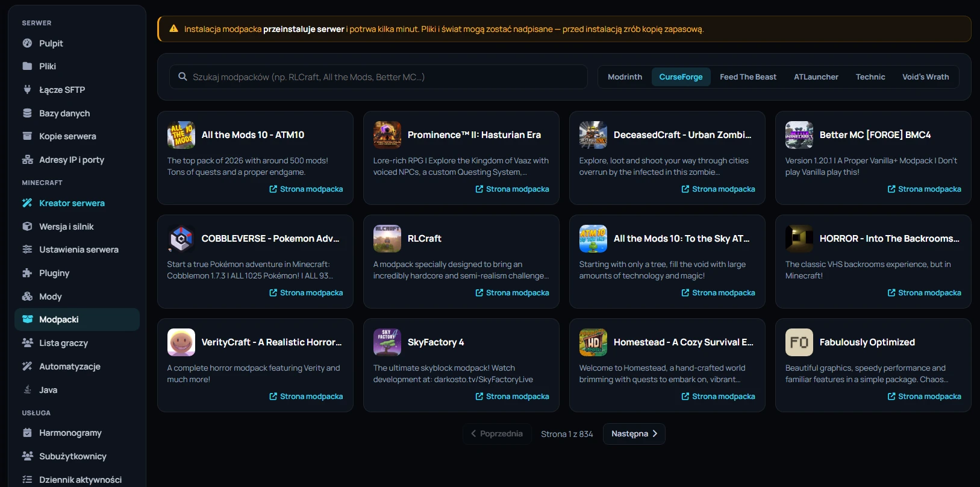Click the VerityCraft modpack thumbnail
Viewport: 980px width, 487px height.
[181, 342]
